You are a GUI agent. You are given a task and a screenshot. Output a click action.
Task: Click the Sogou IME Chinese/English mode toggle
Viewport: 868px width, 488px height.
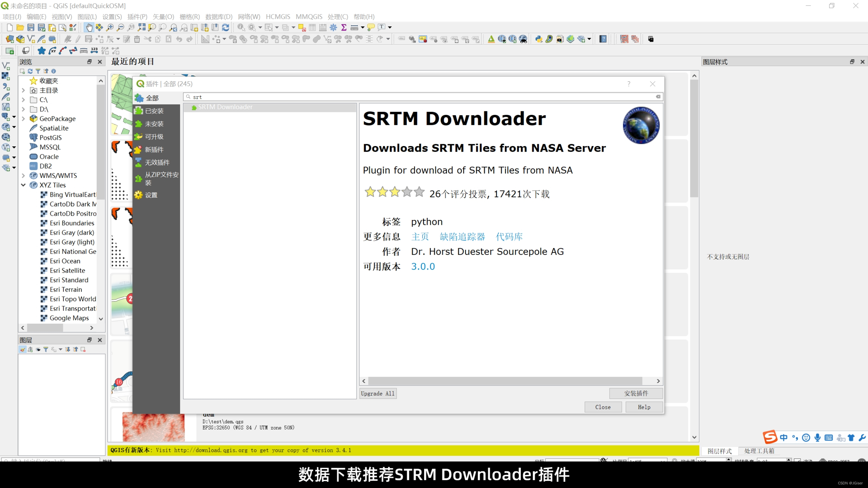[x=784, y=438]
